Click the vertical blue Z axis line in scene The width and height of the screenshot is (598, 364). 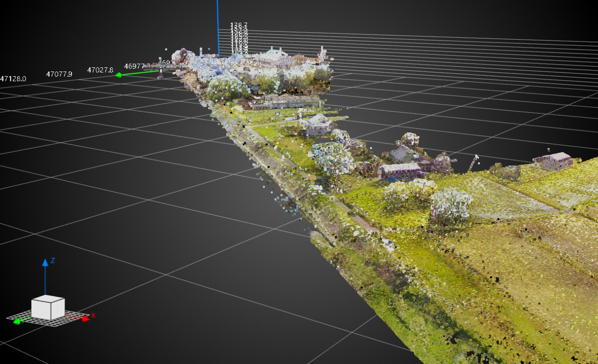(217, 28)
